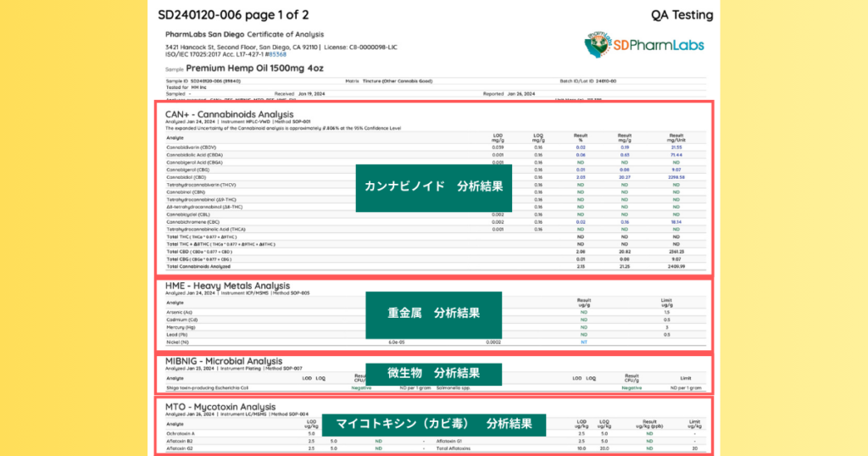868x456 pixels.
Task: Click the green 重金属 分析結果 label
Action: (x=433, y=312)
